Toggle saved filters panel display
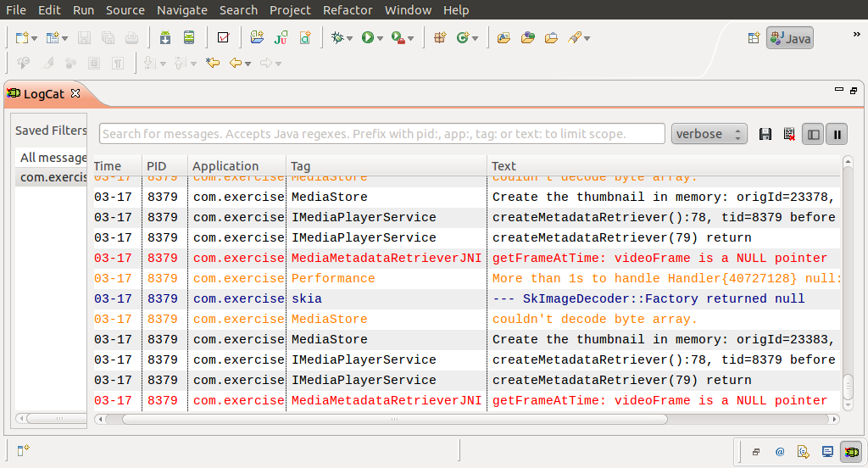868x468 pixels. pyautogui.click(x=813, y=134)
